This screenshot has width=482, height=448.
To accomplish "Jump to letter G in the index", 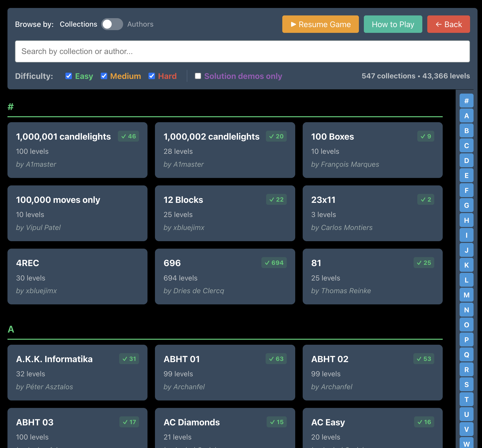I will 466,205.
